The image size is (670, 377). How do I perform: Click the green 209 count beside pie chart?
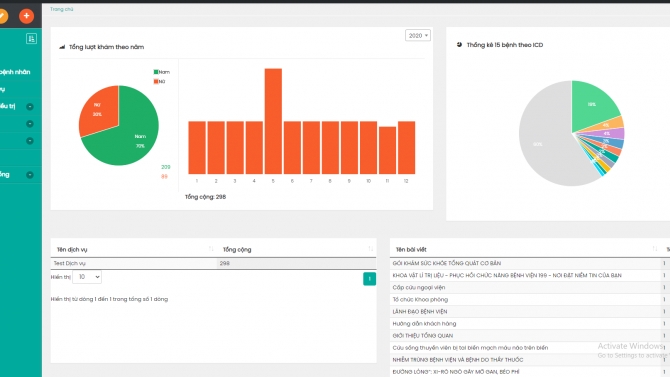pyautogui.click(x=165, y=167)
